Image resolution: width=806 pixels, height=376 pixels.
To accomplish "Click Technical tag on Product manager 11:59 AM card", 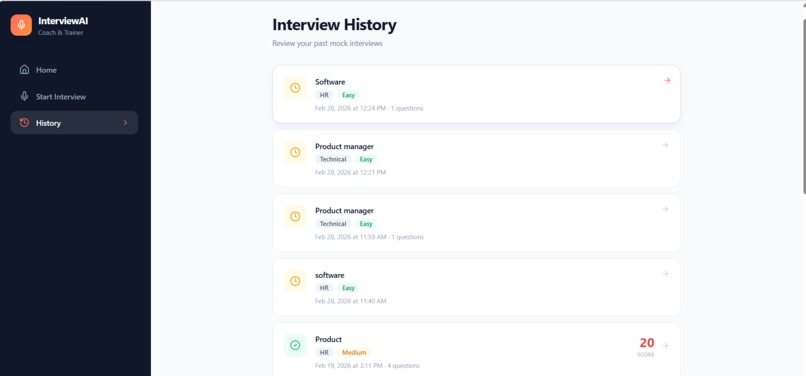I will click(x=333, y=224).
